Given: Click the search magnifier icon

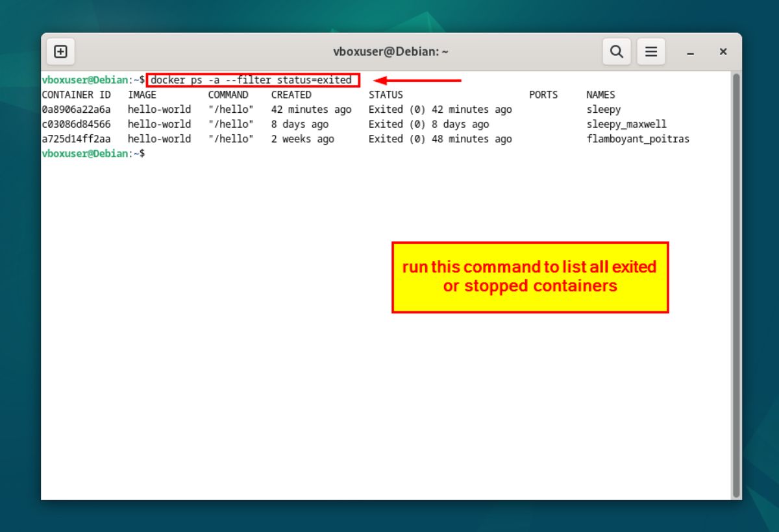Looking at the screenshot, I should click(617, 51).
